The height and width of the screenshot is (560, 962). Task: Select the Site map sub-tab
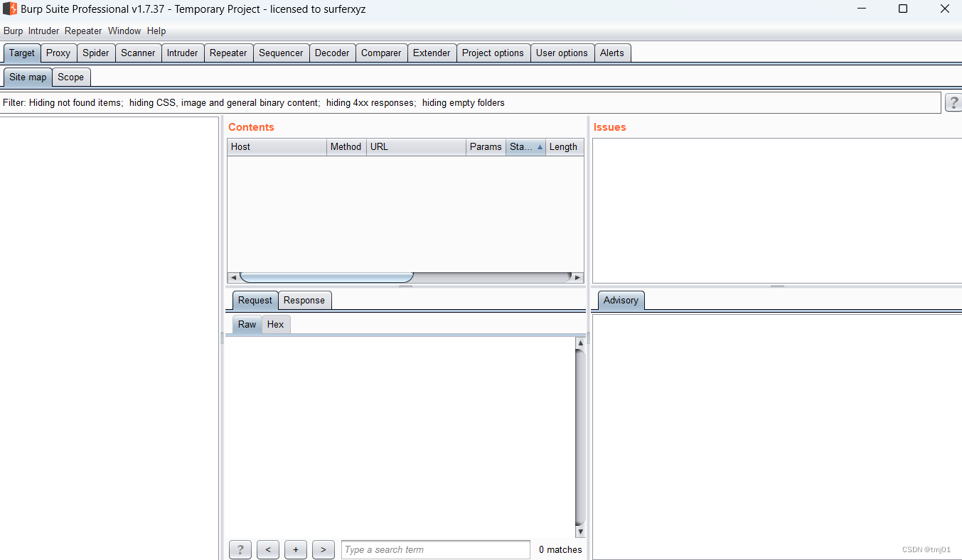pyautogui.click(x=28, y=77)
